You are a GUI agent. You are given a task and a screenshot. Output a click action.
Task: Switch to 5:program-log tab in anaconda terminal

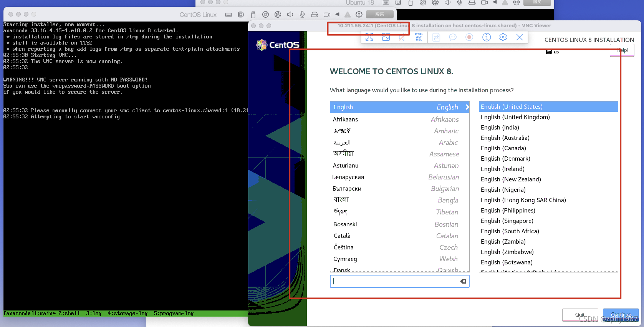coord(174,314)
